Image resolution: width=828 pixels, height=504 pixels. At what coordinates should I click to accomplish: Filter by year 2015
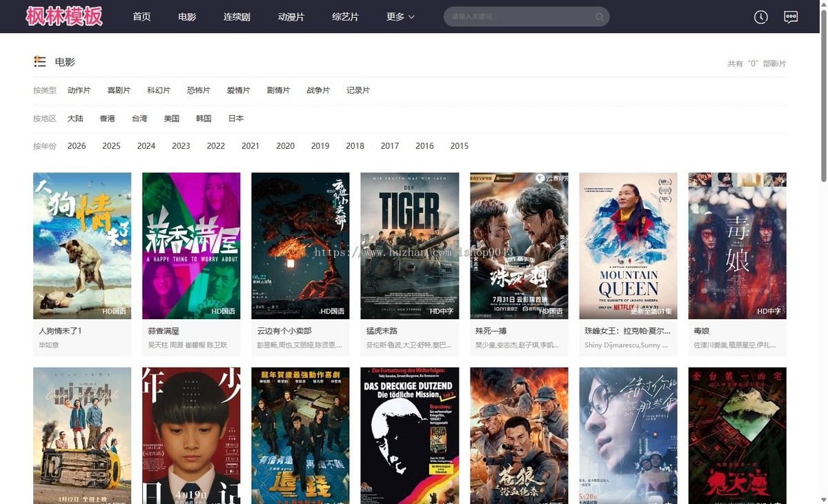(x=460, y=146)
